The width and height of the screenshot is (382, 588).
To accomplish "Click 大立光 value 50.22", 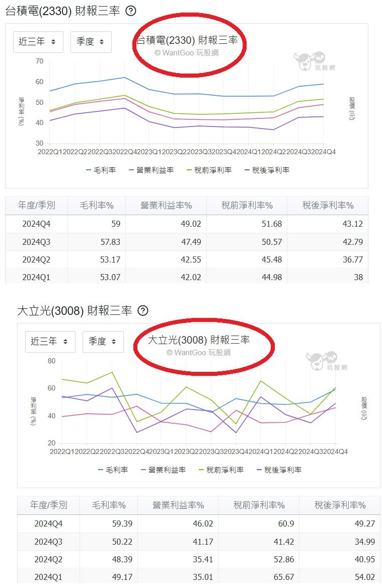I will pyautogui.click(x=122, y=542).
